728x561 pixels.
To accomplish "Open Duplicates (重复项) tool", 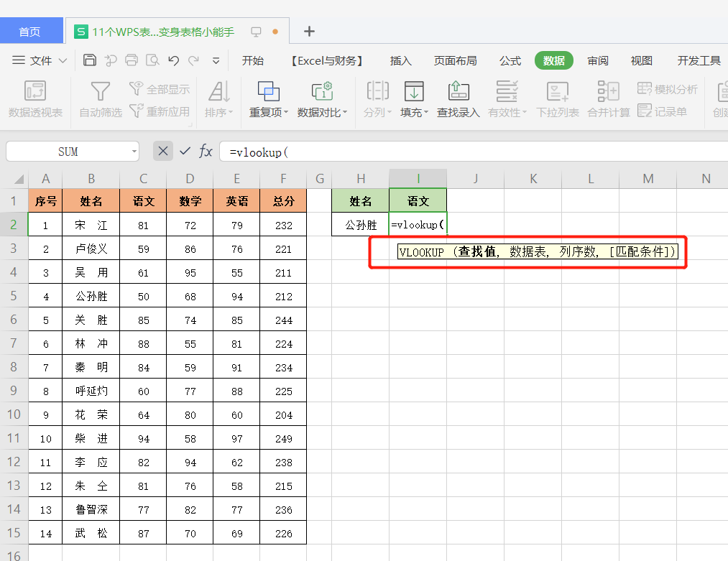I will (x=269, y=99).
